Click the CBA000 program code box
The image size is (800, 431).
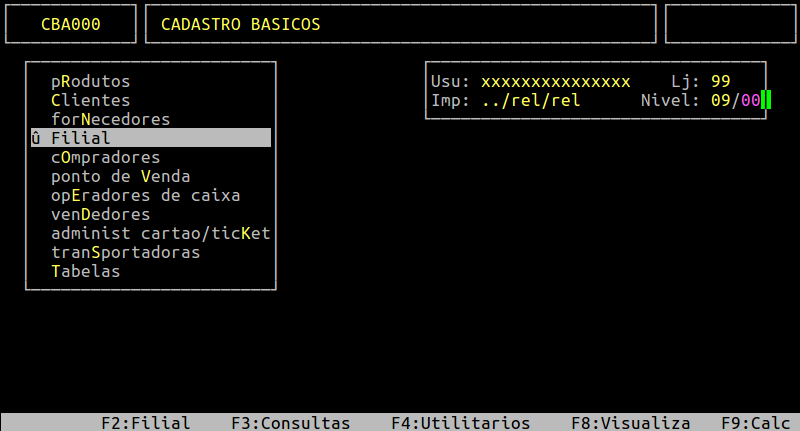click(x=70, y=24)
